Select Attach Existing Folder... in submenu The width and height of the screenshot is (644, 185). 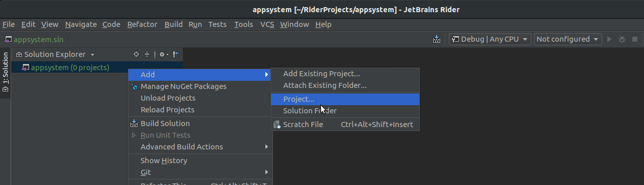(x=345, y=85)
